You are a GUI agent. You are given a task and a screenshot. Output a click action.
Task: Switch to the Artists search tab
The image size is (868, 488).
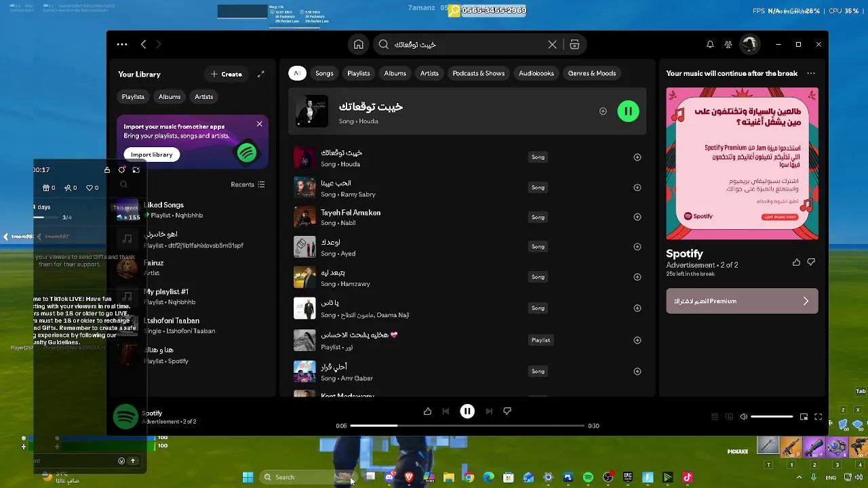pos(429,73)
